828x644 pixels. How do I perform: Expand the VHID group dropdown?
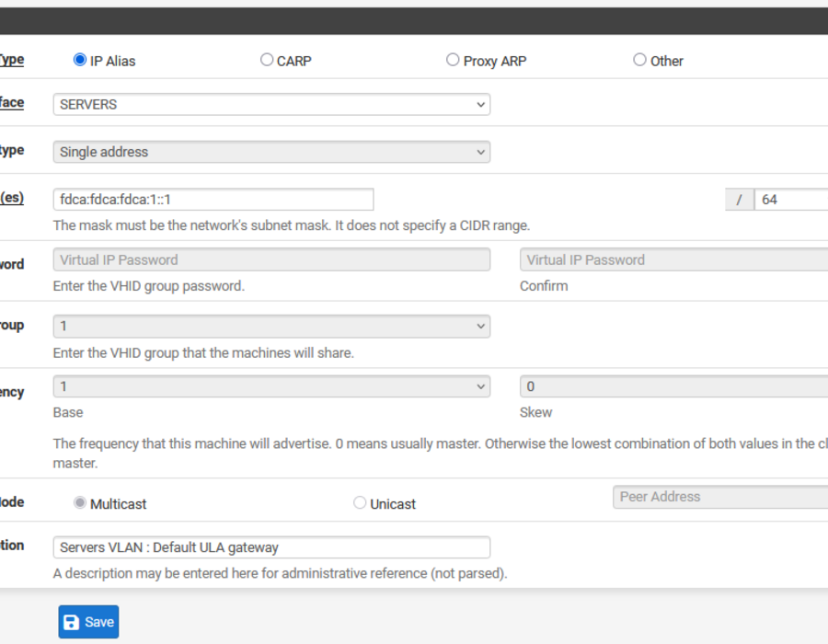point(271,327)
